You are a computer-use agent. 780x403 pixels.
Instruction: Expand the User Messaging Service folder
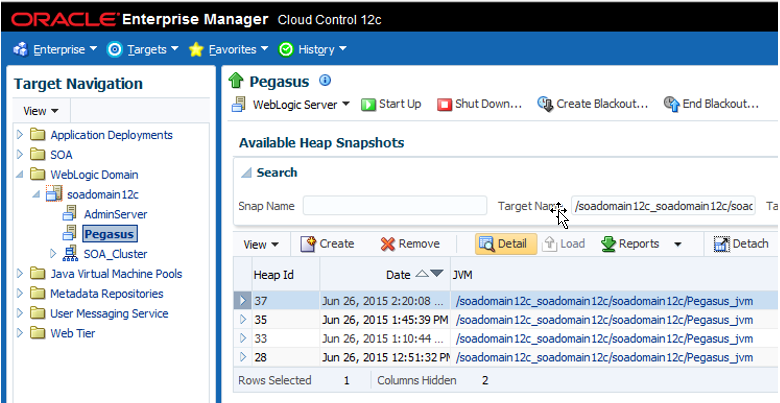[x=19, y=313]
